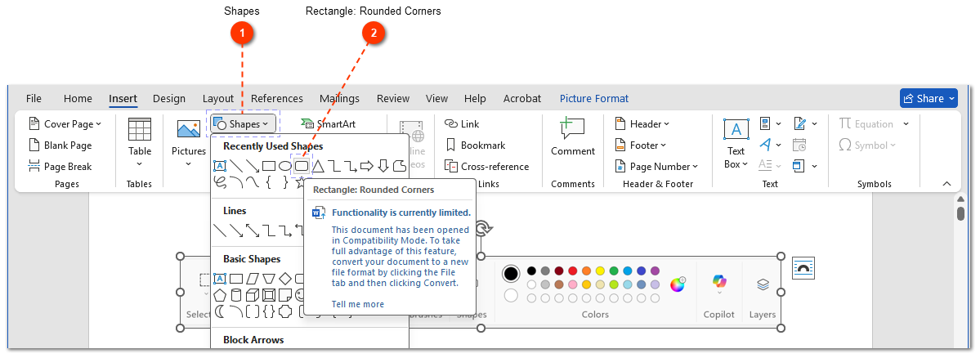Click the vertical scrollbar up arrow
This screenshot has height=358, width=980.
click(961, 199)
